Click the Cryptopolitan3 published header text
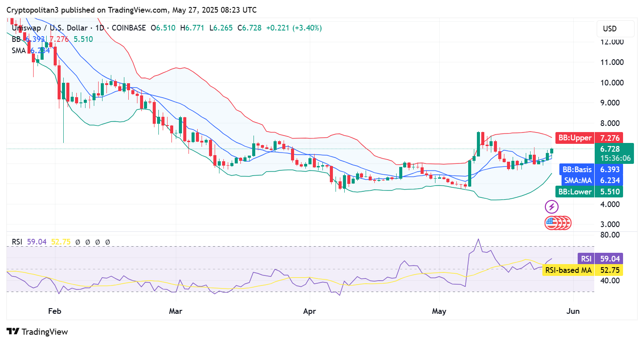Image resolution: width=644 pixels, height=343 pixels. coord(131,10)
